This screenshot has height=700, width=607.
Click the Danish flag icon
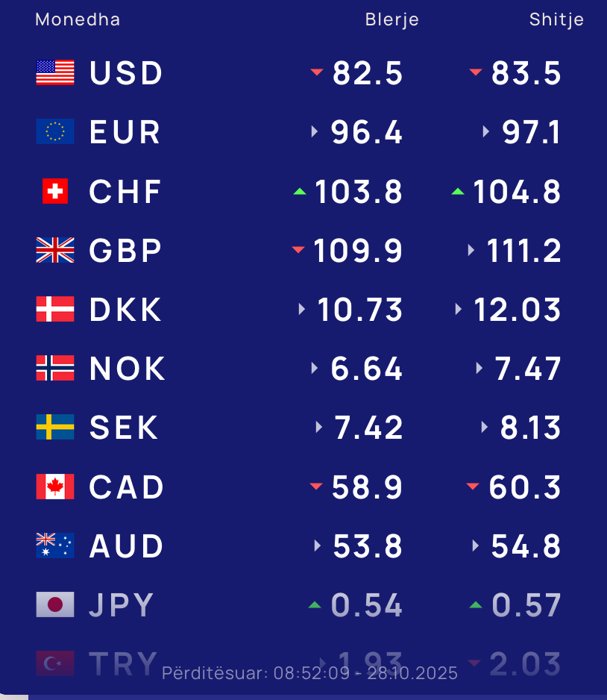55,309
